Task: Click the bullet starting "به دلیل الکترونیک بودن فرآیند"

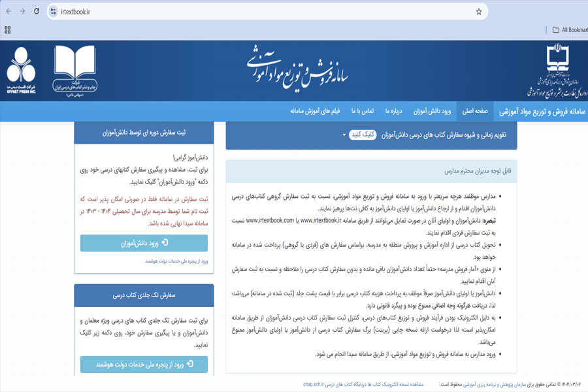Action: pyautogui.click(x=364, y=330)
